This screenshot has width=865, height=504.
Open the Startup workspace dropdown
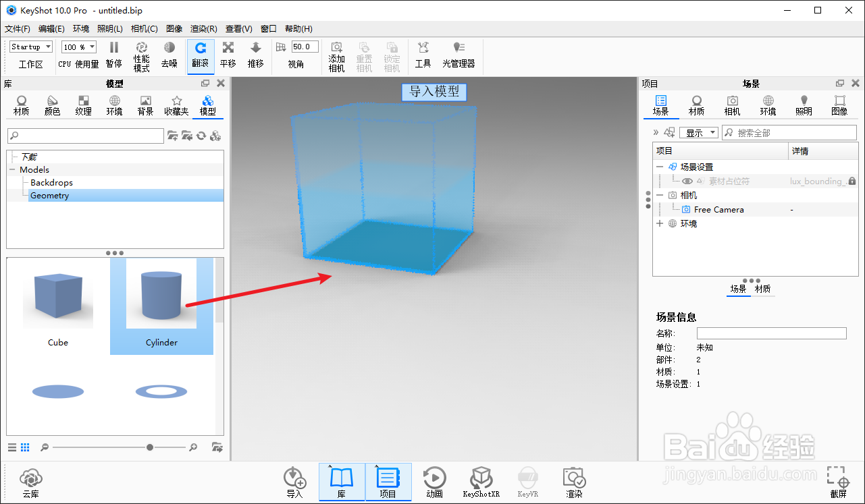click(31, 47)
